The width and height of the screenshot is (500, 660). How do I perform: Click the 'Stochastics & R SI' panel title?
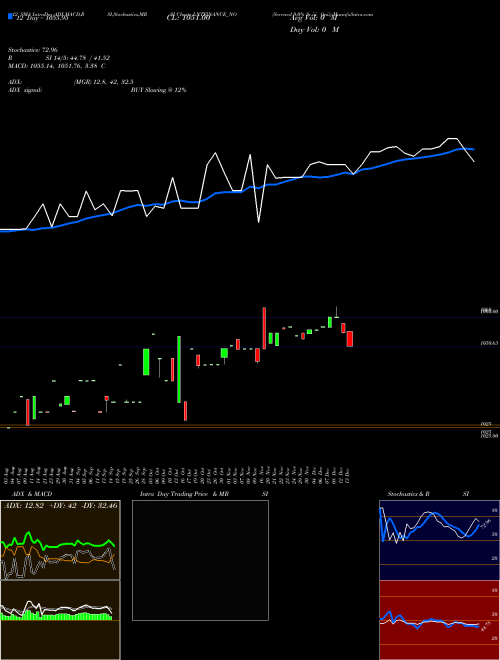[428, 494]
